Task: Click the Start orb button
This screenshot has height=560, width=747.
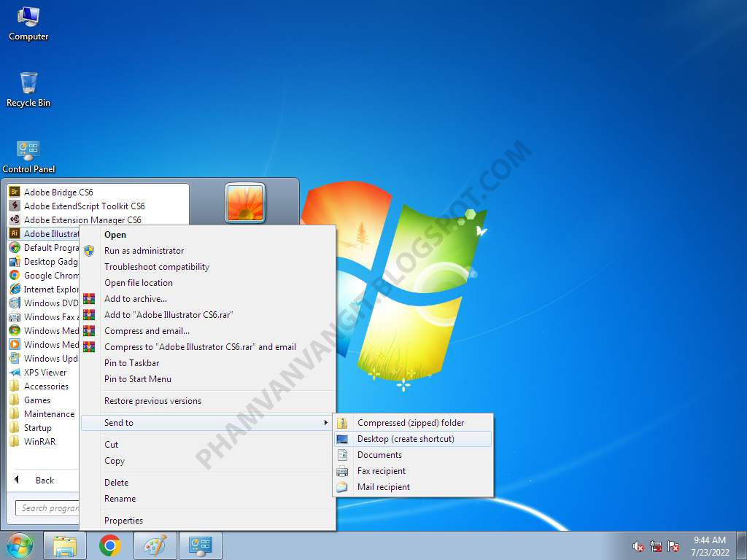Action: point(20,545)
